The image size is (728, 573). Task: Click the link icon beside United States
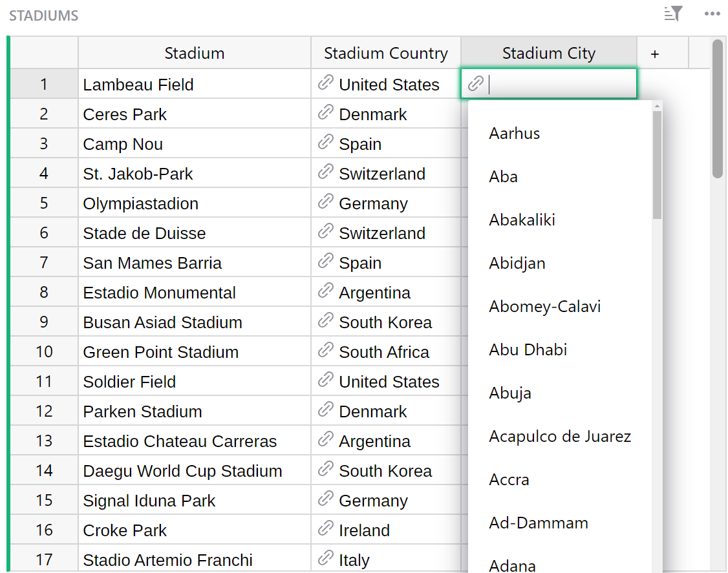[x=325, y=84]
